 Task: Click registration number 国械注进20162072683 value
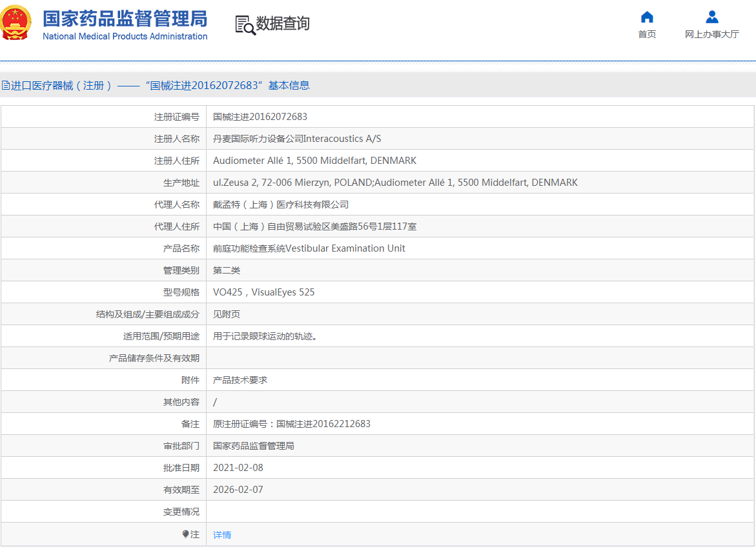click(x=260, y=117)
